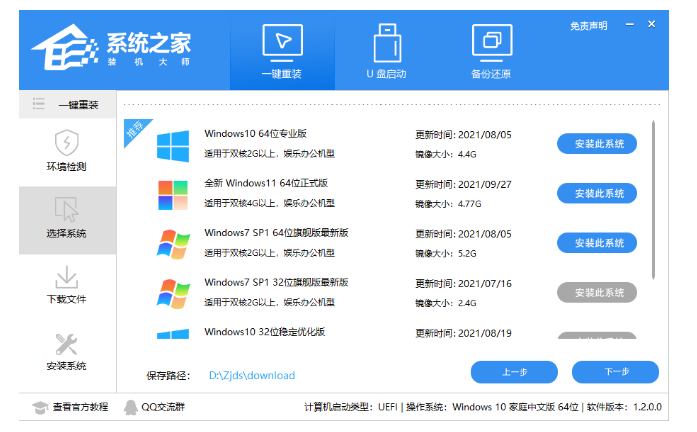Click 软件版本: 1.2.0.0 status text
The image size is (697, 432).
624,407
